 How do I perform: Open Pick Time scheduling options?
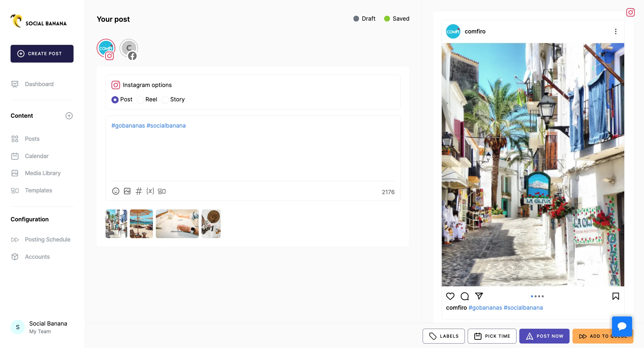click(x=492, y=336)
